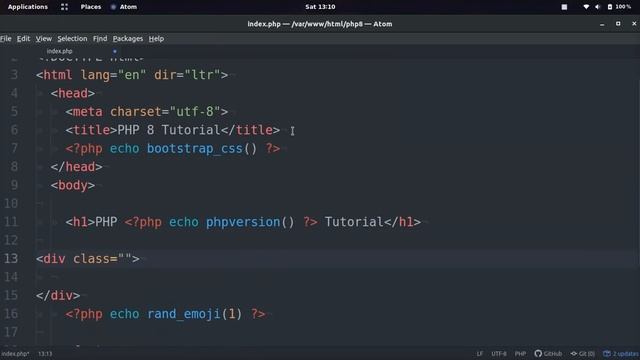Open the Places system menu

[91, 7]
